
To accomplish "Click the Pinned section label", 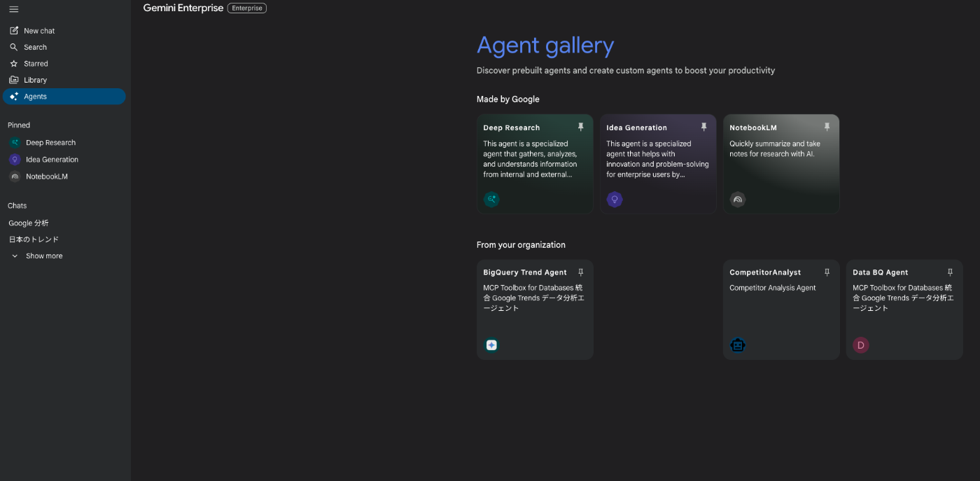I will pyautogui.click(x=19, y=125).
